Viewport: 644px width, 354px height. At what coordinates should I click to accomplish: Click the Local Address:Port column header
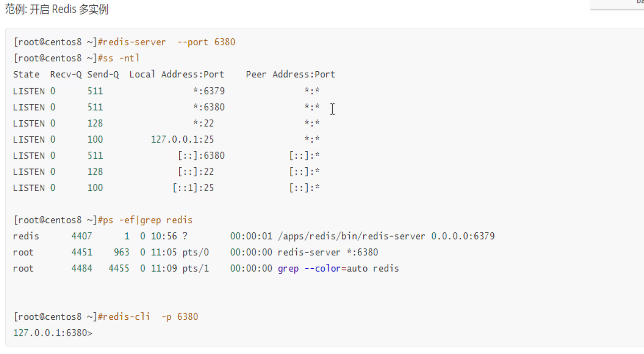[x=177, y=75]
